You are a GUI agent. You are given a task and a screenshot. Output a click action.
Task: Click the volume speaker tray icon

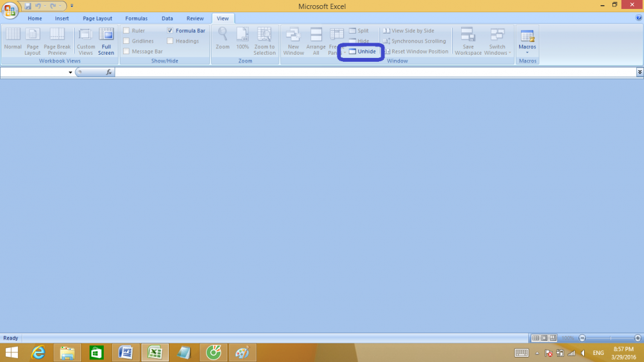pos(583,353)
